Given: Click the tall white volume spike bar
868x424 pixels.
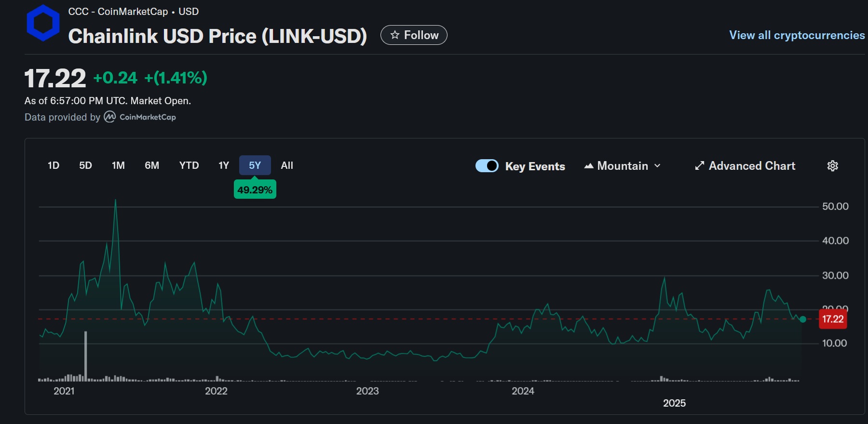Looking at the screenshot, I should [x=86, y=356].
